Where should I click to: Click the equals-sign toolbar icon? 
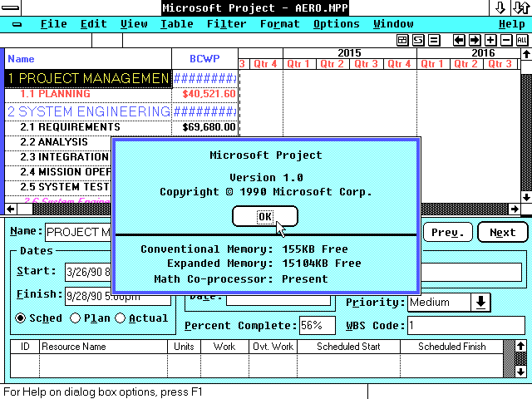coord(433,40)
